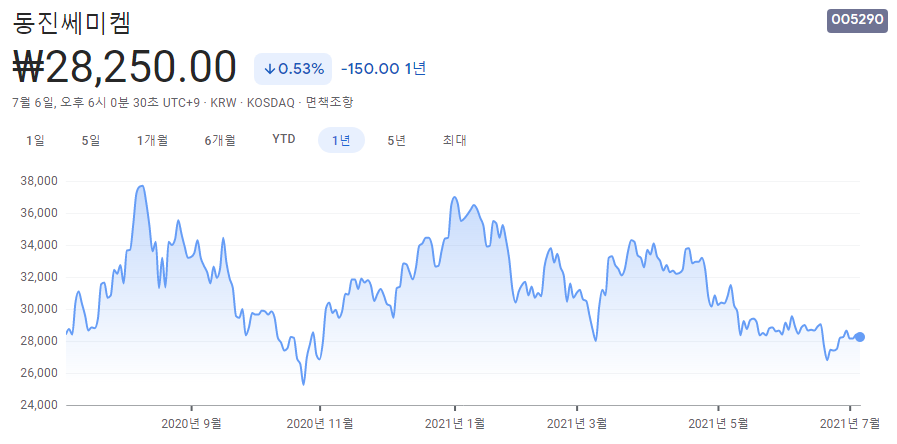This screenshot has height=444, width=897.
Task: Click the 2020년 9월 x-axis label
Action: pos(192,423)
